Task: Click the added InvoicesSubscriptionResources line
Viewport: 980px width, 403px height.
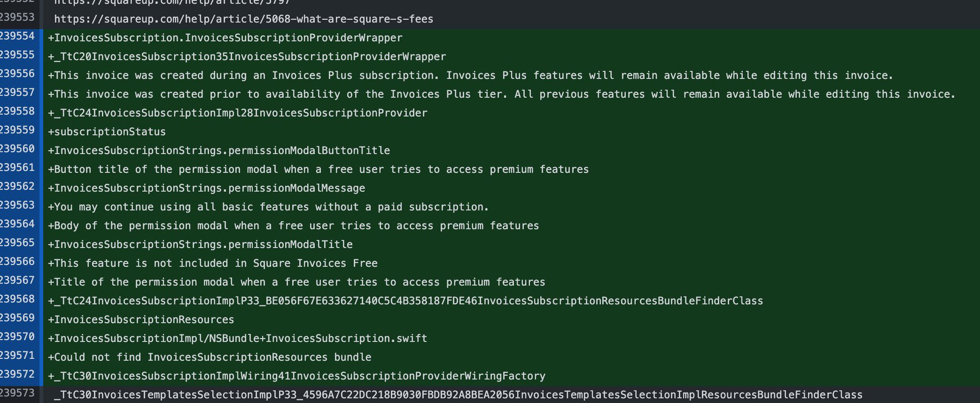Action: (x=141, y=320)
